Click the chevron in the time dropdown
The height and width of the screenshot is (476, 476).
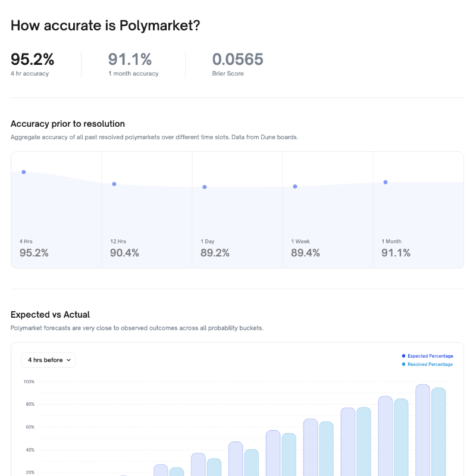68,361
